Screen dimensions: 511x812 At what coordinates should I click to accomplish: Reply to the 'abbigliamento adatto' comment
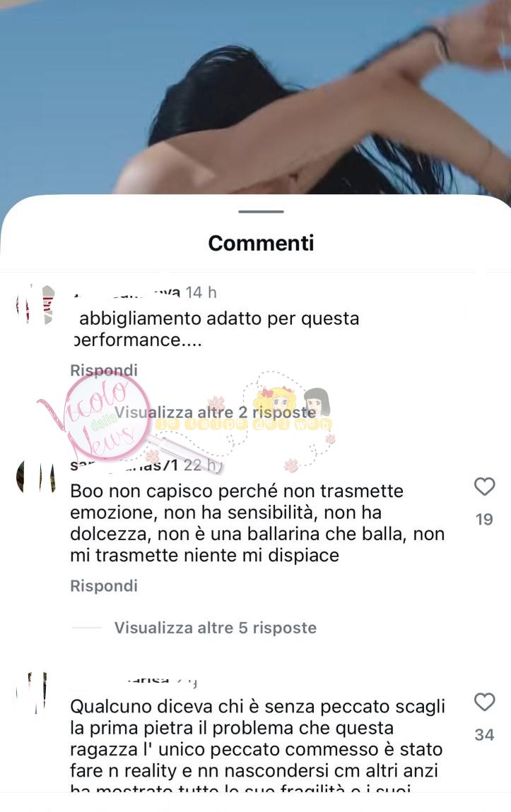(104, 370)
